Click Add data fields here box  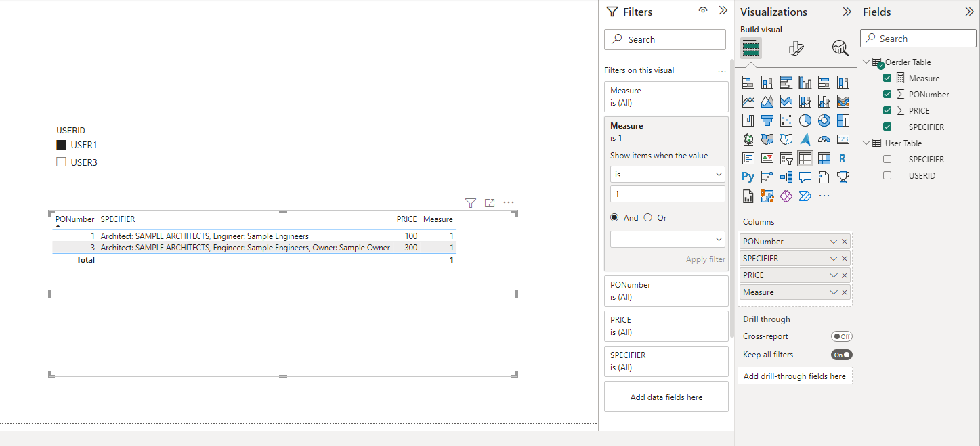pos(666,397)
